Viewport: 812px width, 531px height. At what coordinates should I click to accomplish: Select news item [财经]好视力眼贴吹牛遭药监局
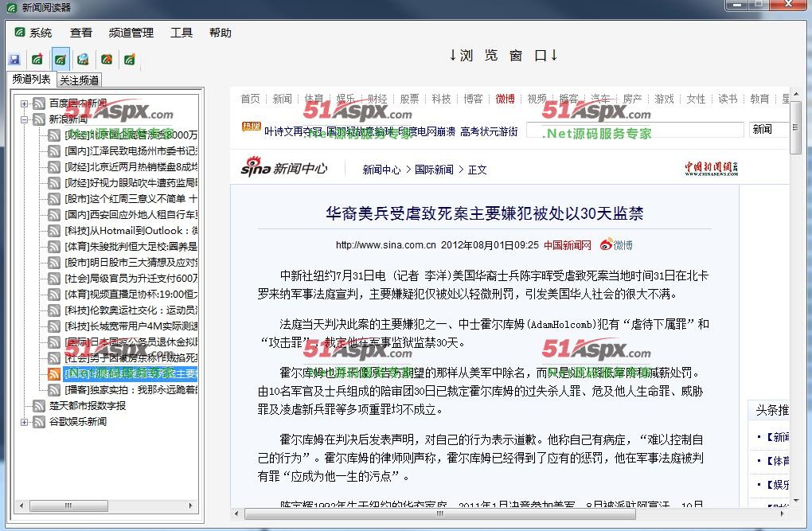(x=131, y=183)
